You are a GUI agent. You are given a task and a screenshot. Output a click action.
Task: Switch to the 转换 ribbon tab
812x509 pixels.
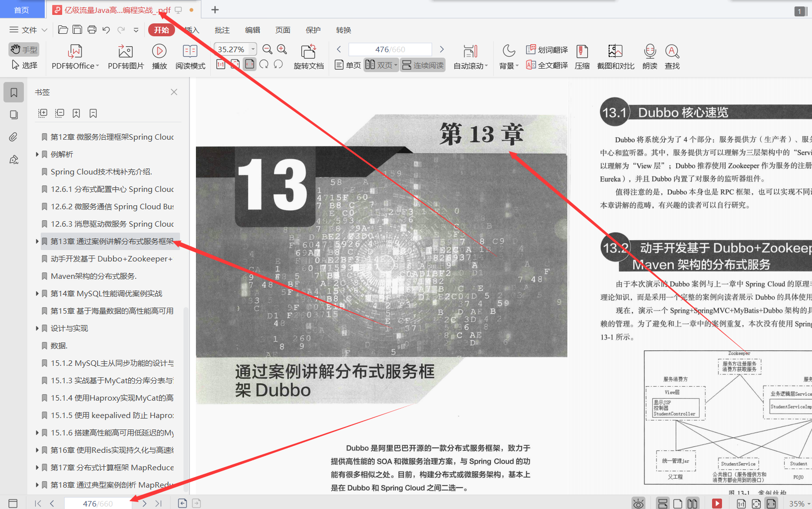[344, 30]
